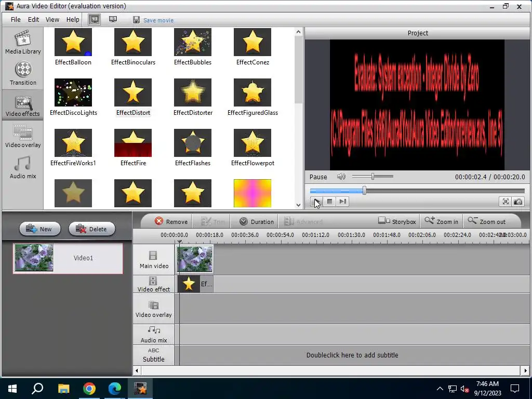Open the Video overlay panel
Screen dimensions: 532x399
(x=23, y=137)
